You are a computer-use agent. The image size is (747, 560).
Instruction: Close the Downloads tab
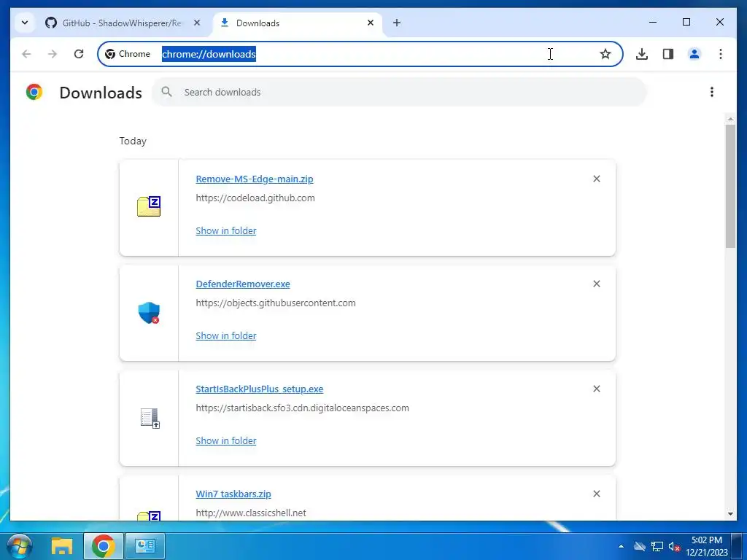click(370, 23)
